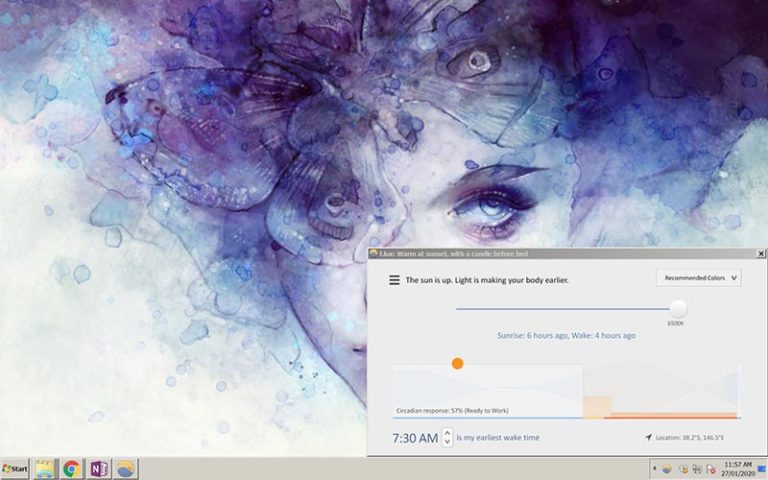Click the color temperature slider knob

pyautogui.click(x=678, y=309)
